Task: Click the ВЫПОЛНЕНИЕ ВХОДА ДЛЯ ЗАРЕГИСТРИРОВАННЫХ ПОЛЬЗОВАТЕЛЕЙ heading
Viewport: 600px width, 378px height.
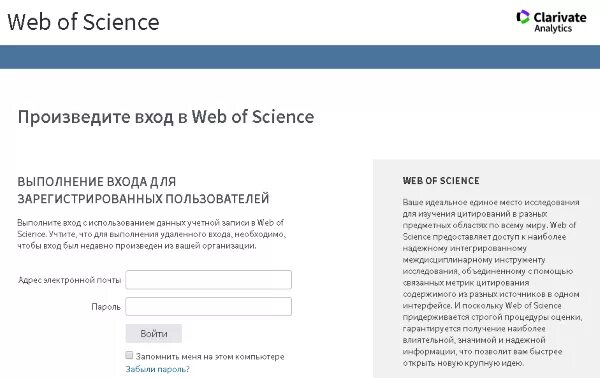Action: click(143, 190)
